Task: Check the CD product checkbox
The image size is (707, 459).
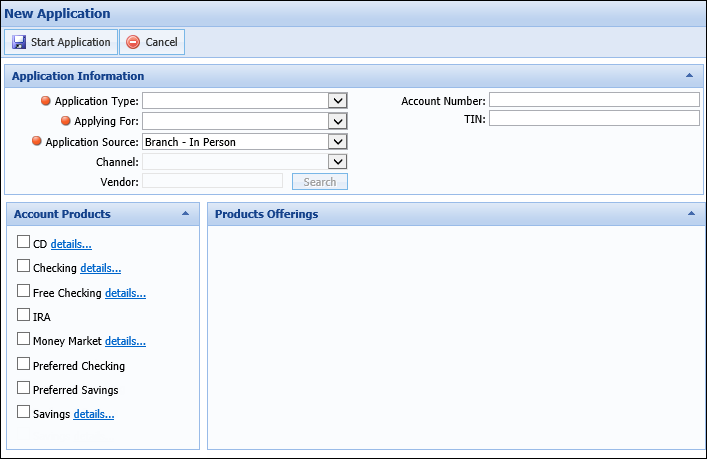Action: coord(23,242)
